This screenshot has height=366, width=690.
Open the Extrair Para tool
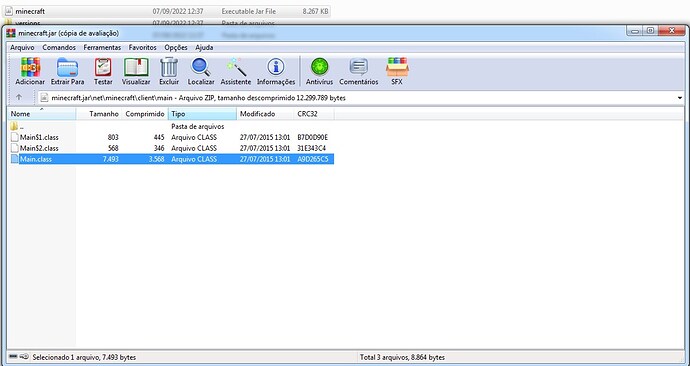67,71
